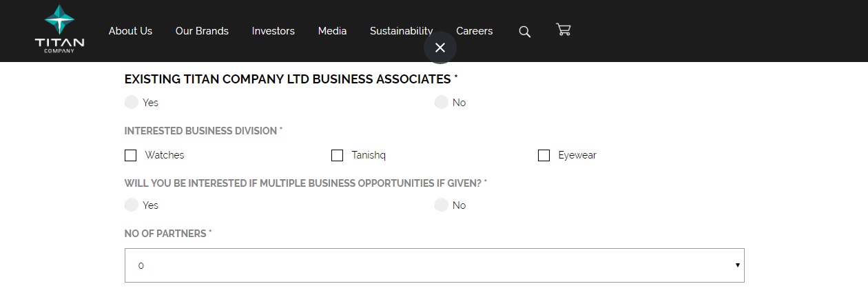This screenshot has width=868, height=295.
Task: Close the form with the X button
Action: pos(440,48)
